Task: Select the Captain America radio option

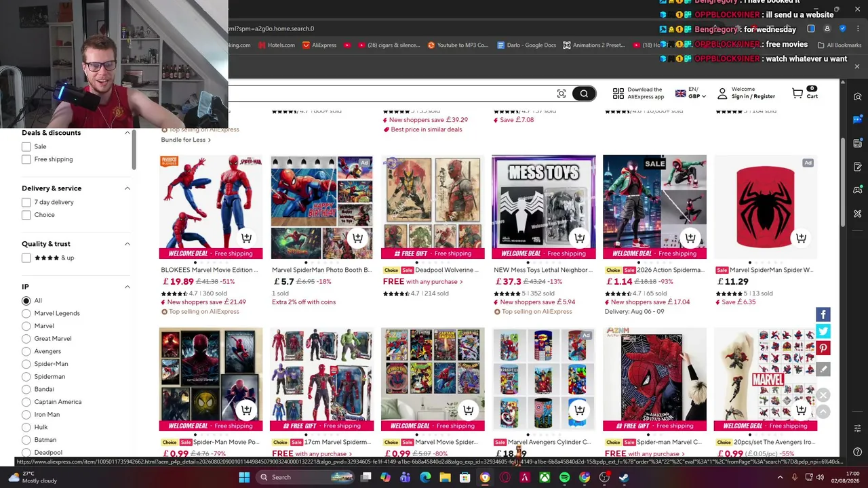Action: pyautogui.click(x=26, y=402)
